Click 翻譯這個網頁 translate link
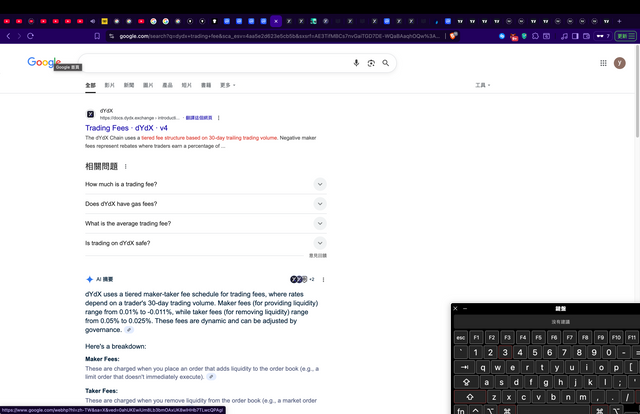This screenshot has width=640, height=414. coord(199,118)
